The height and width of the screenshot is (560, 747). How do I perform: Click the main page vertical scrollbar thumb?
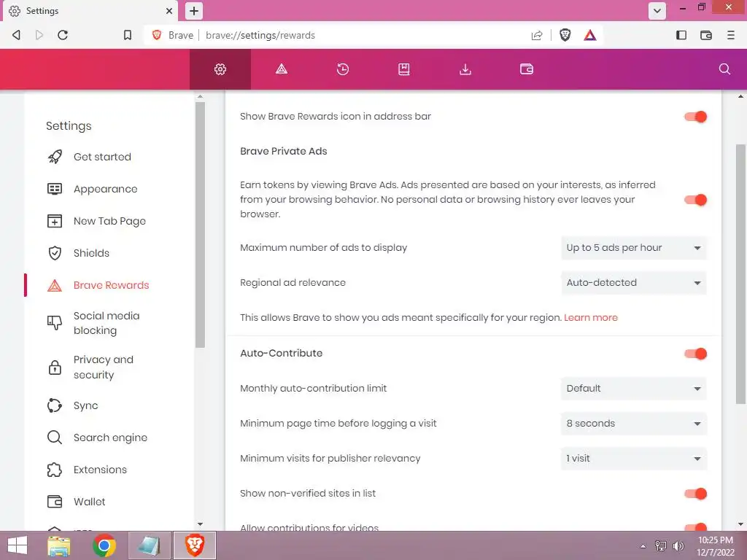click(x=741, y=274)
